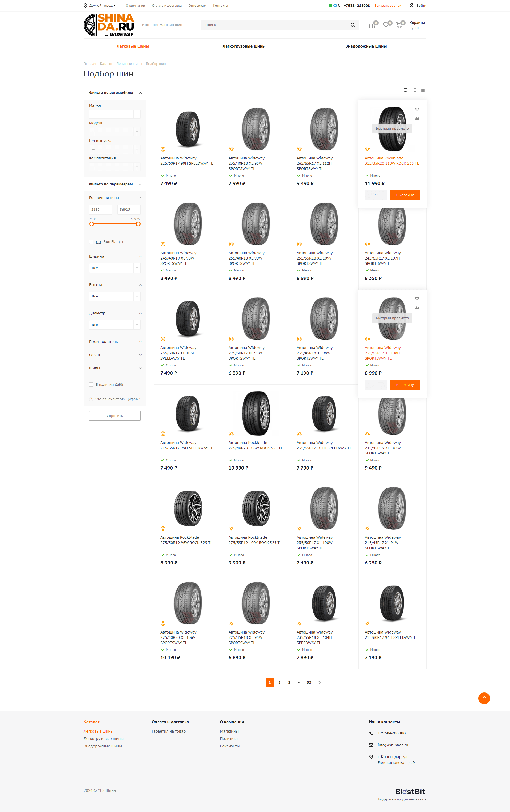Viewport: 510px width, 812px height.
Task: Expand the Производитель filter section
Action: tap(115, 342)
